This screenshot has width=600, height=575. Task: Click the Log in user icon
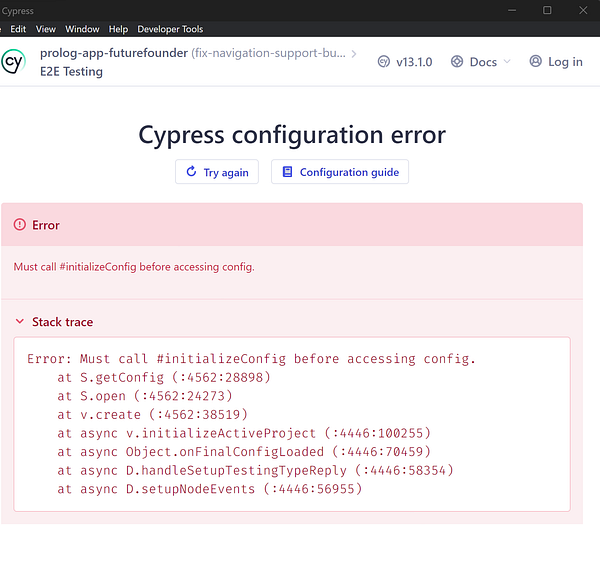[x=536, y=61]
